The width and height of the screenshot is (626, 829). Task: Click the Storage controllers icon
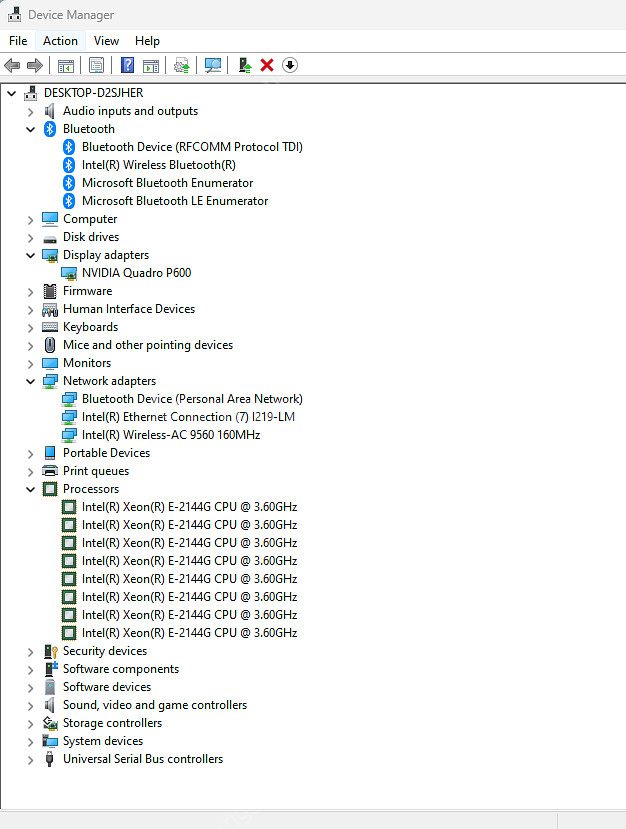pos(50,723)
